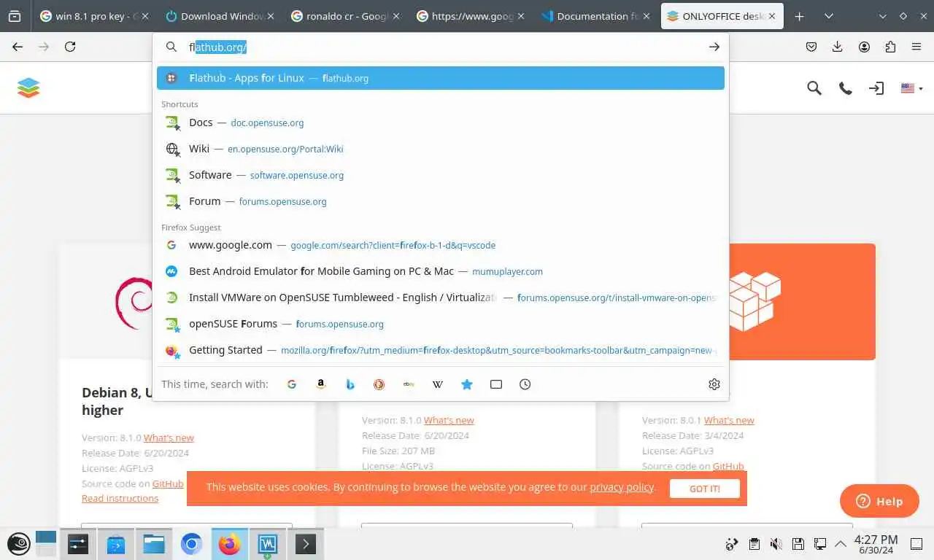Open the privacy policy link

[622, 487]
